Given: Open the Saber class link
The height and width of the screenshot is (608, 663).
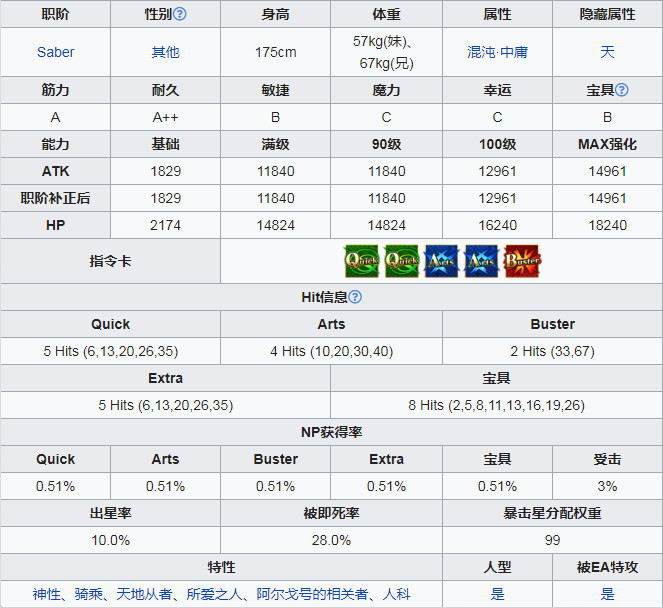Looking at the screenshot, I should pos(55,52).
